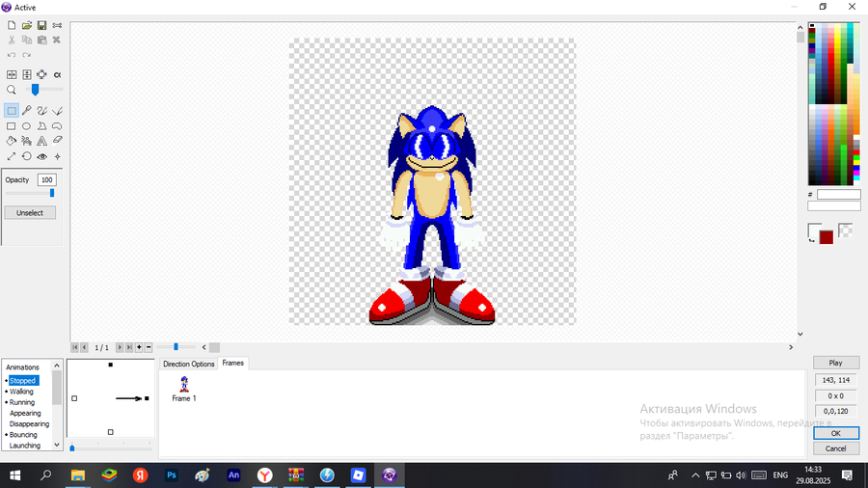Select the Frame 1 thumbnail

(184, 389)
